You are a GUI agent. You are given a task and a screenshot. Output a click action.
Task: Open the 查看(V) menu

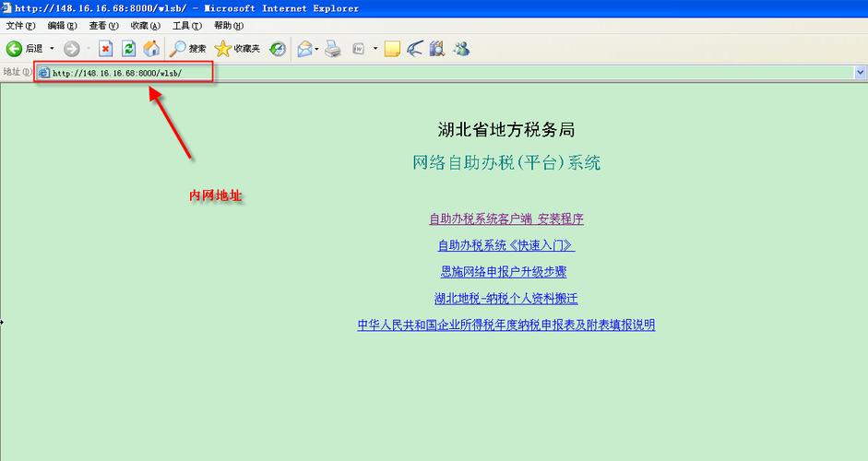[103, 26]
